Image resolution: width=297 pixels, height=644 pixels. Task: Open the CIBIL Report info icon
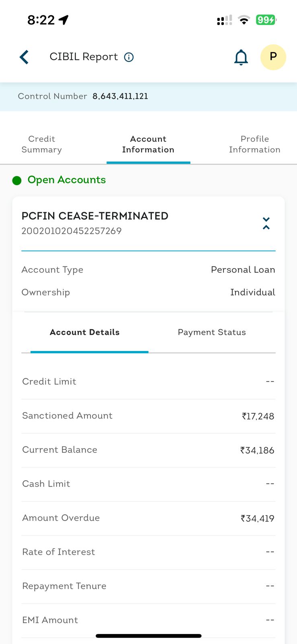[129, 57]
